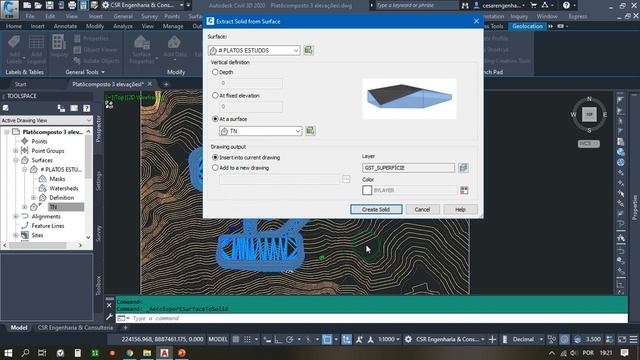The width and height of the screenshot is (640, 360).
Task: Toggle the grid display icon in status bar
Action: (236, 339)
